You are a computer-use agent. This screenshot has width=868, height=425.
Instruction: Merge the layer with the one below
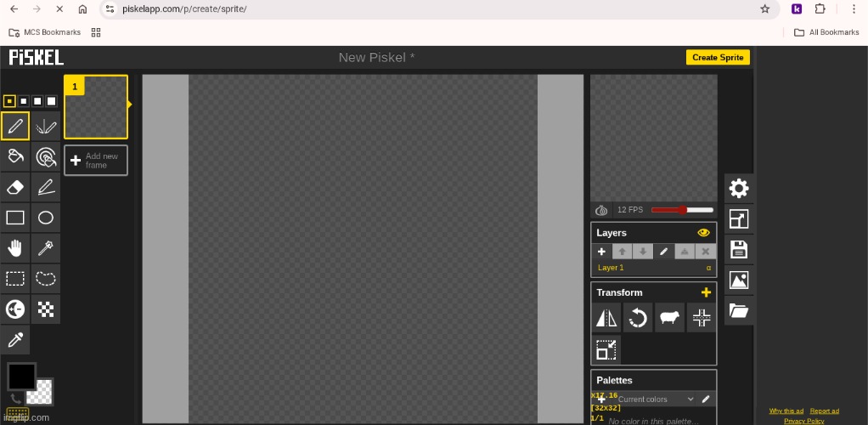point(685,252)
